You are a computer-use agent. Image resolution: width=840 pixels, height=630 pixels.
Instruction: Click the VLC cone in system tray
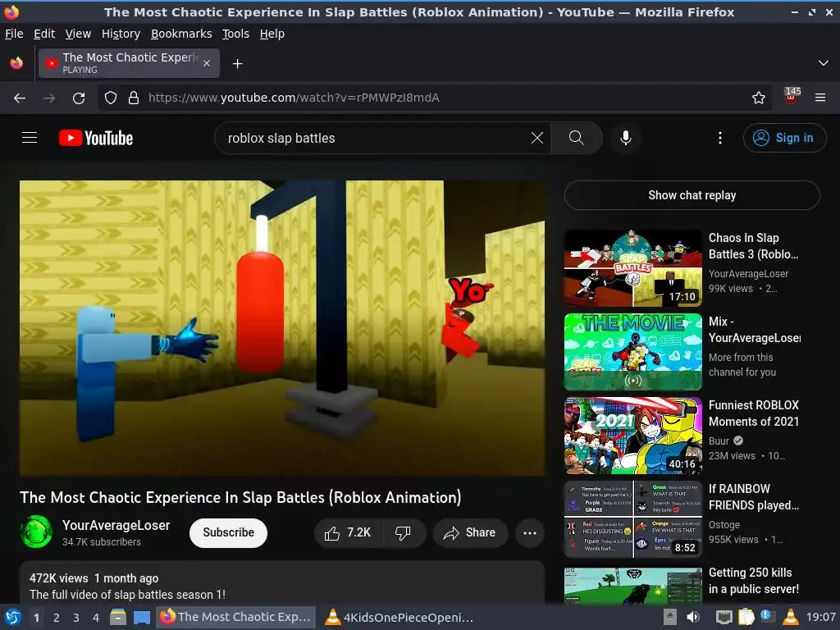tap(790, 617)
